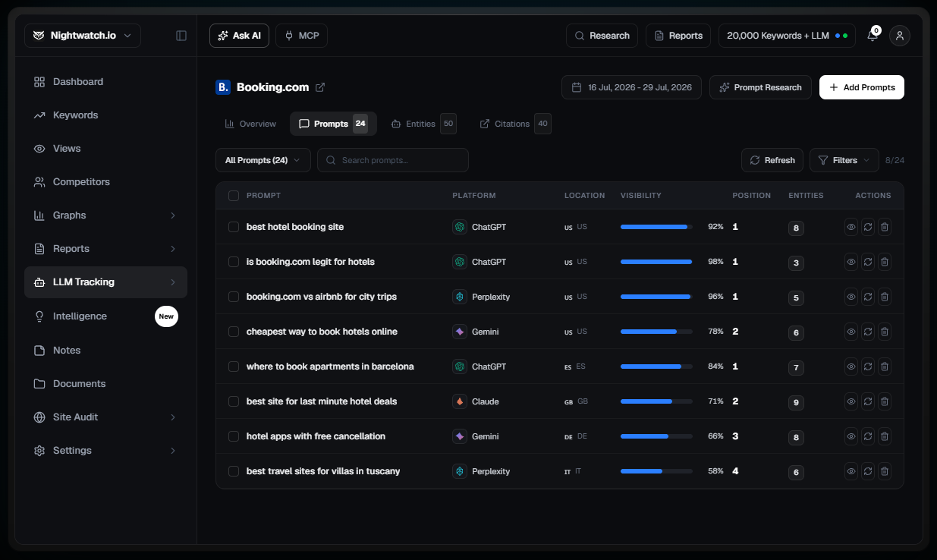Viewport: 937px width, 560px height.
Task: Open the Filters dropdown
Action: pyautogui.click(x=844, y=160)
